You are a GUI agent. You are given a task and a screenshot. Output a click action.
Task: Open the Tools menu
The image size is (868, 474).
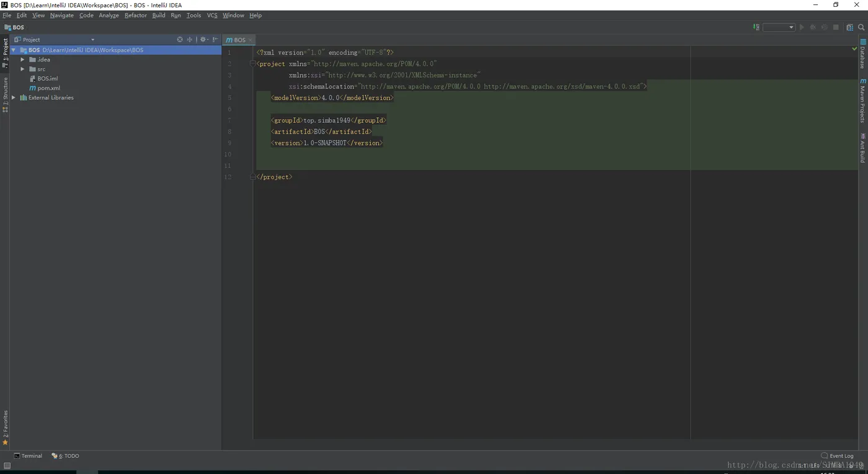[194, 16]
